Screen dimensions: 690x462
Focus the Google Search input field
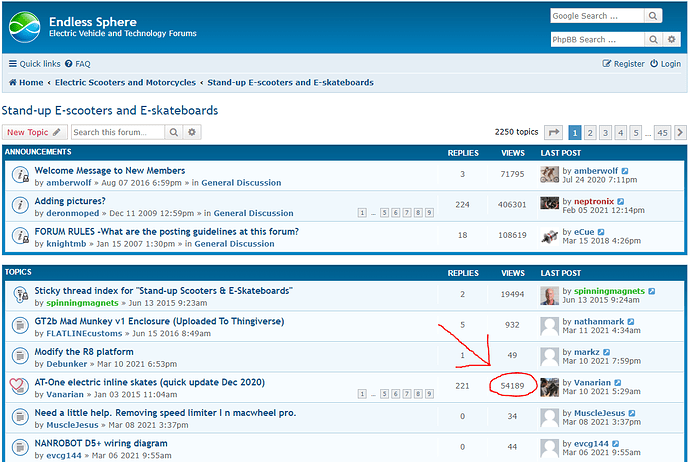pyautogui.click(x=597, y=16)
